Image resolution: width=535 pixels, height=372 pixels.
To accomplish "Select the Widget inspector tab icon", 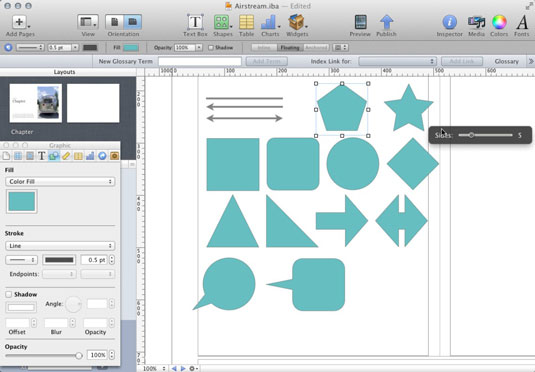I will coord(114,156).
